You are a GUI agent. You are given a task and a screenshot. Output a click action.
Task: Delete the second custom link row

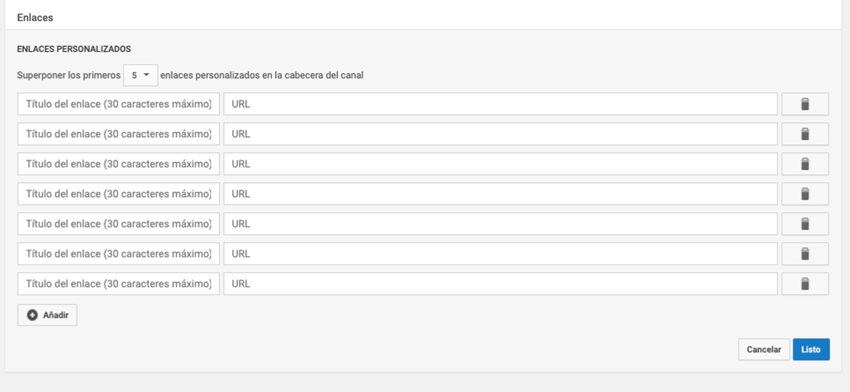(805, 134)
